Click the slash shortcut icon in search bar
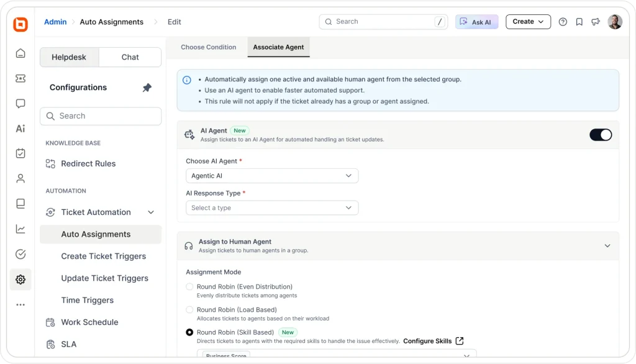This screenshot has width=636, height=364. (x=440, y=22)
